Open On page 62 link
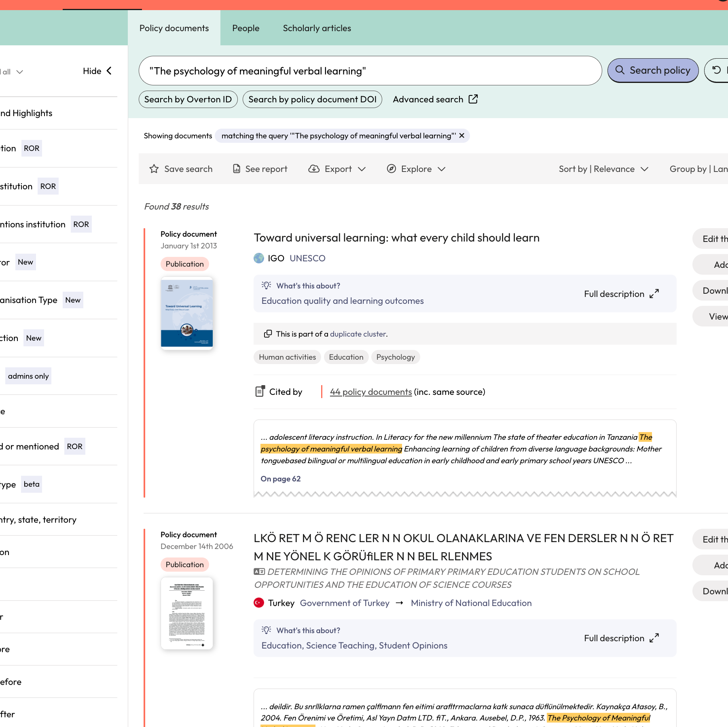The image size is (728, 727). 281,479
